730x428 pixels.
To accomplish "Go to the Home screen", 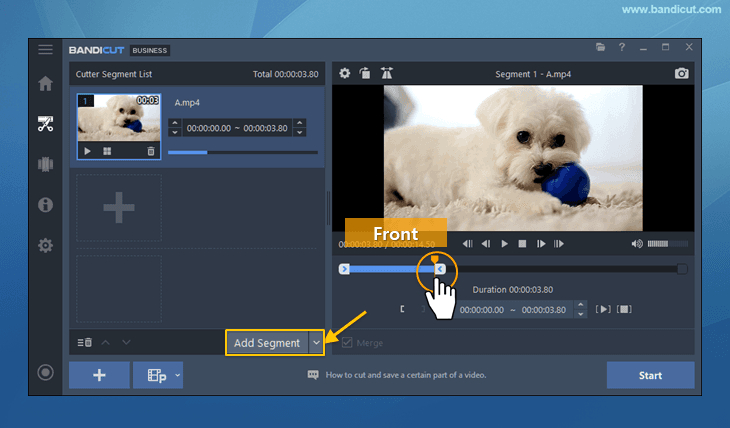I will click(x=45, y=83).
